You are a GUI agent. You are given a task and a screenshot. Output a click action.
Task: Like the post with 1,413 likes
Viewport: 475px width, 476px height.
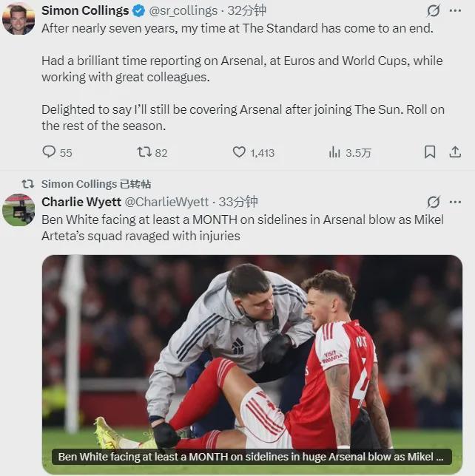click(x=239, y=152)
